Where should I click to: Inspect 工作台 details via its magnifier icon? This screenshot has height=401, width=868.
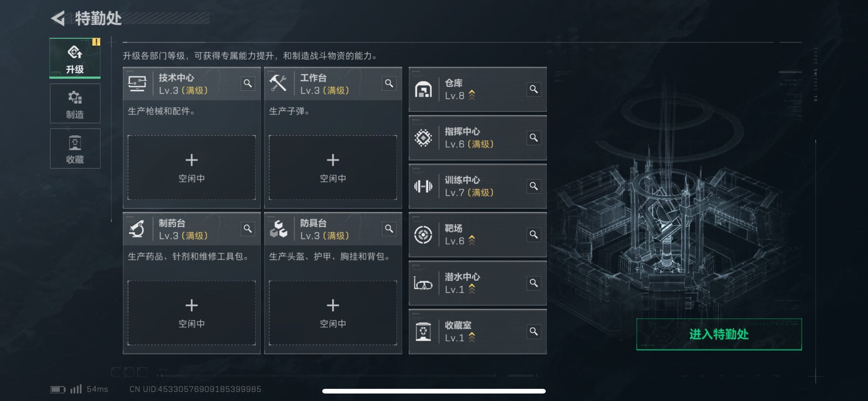[389, 83]
